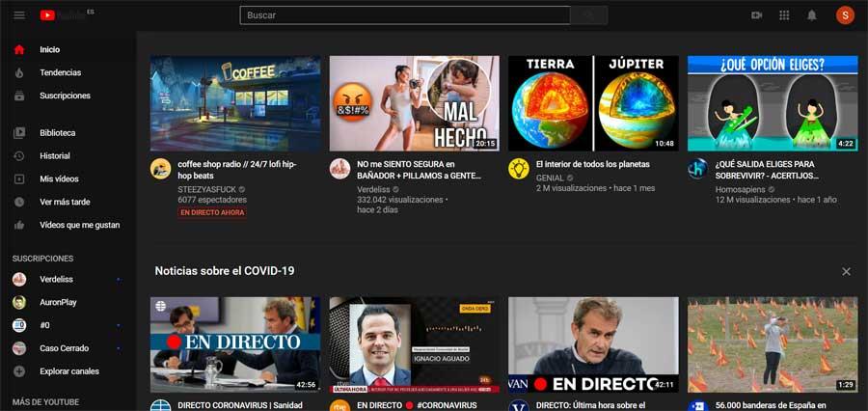Click the AuronPlay channel avatar
This screenshot has height=411, width=868.
pyautogui.click(x=19, y=302)
